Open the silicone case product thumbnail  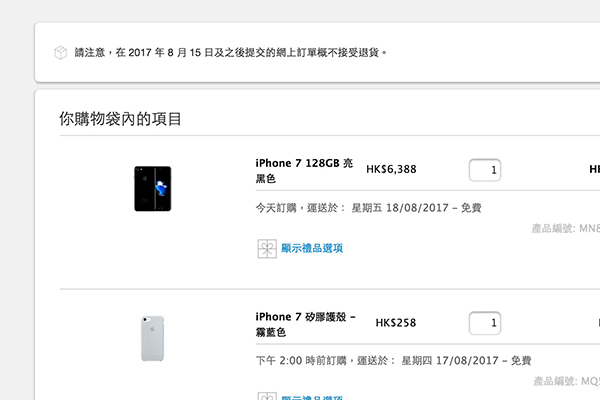[152, 338]
